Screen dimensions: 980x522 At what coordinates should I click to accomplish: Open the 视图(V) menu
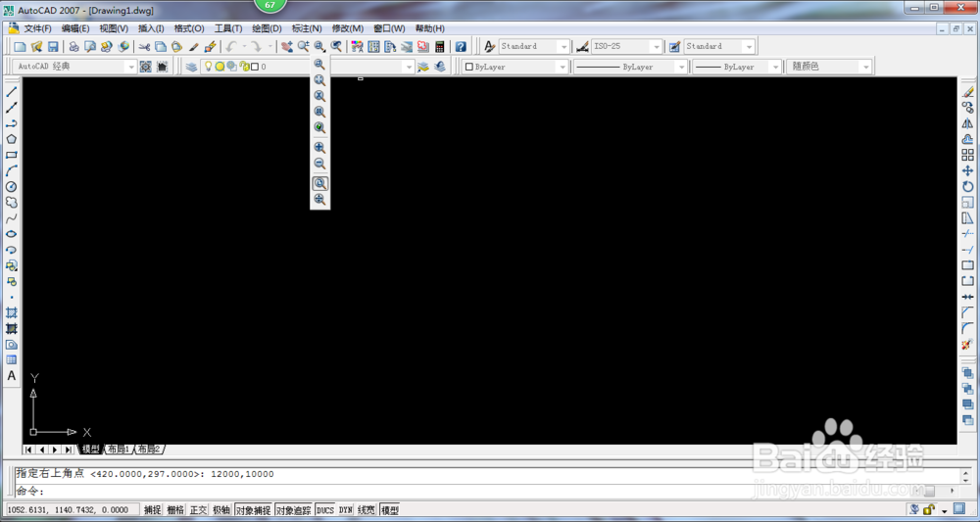click(114, 28)
